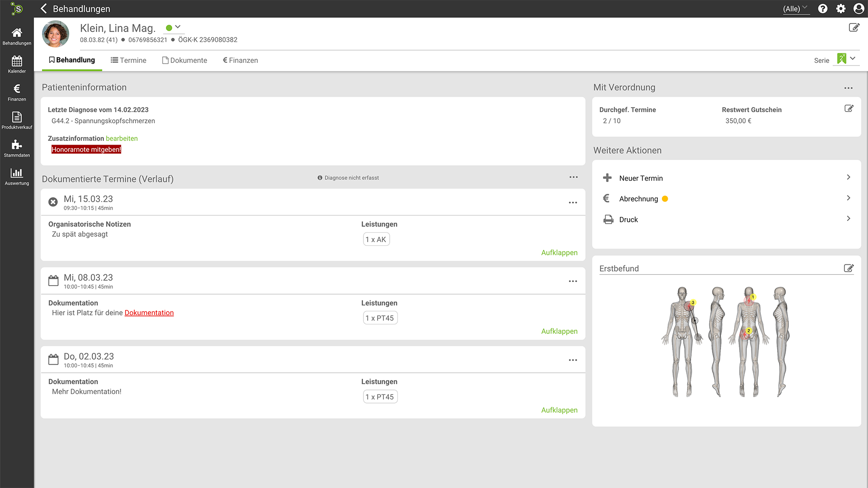Viewport: 868px width, 488px height.
Task: Navigate back with the arrow icon
Action: point(44,9)
